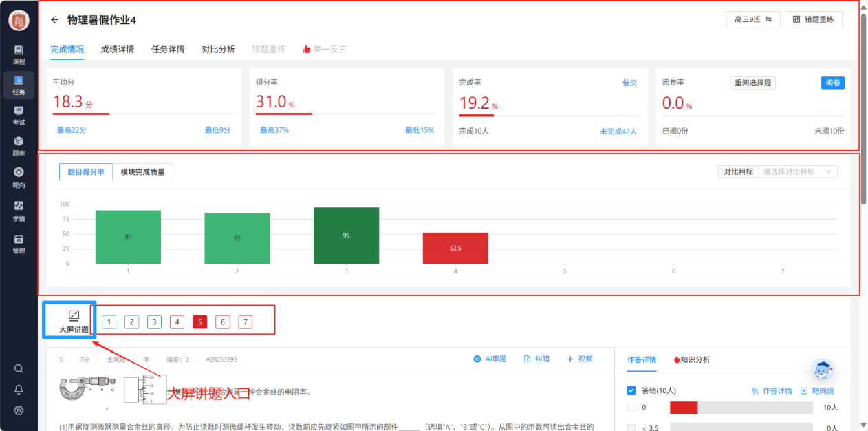This screenshot has width=868, height=431.
Task: Switch to the 完成情况 tab
Action: [x=67, y=49]
